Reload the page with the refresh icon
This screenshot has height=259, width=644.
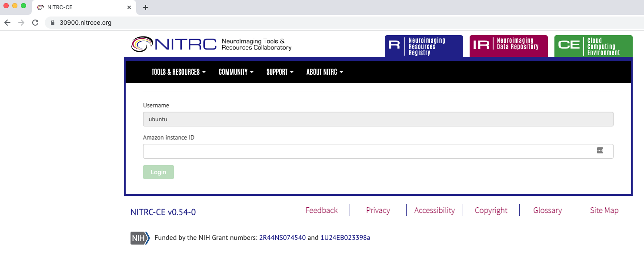click(x=35, y=23)
